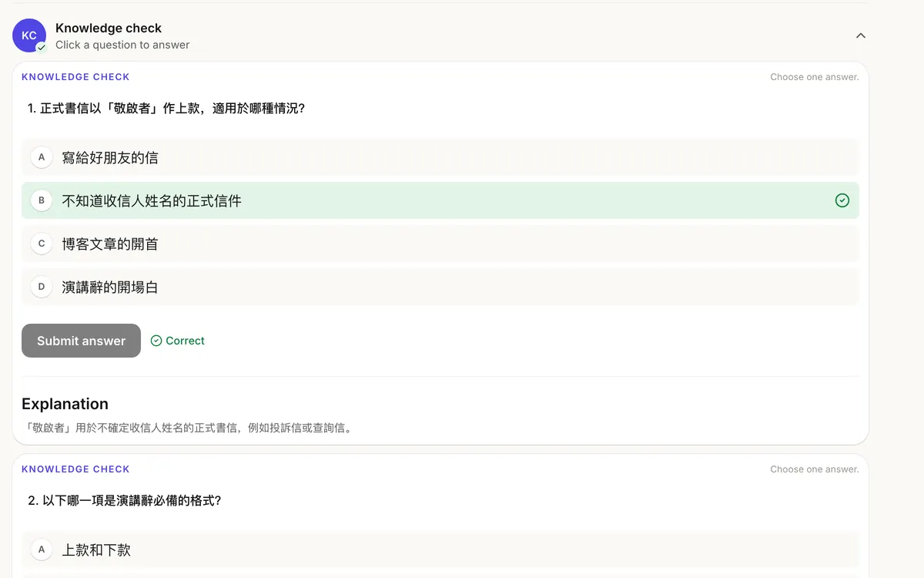
Task: Click the explanation text about 敬啟者
Action: 189,428
